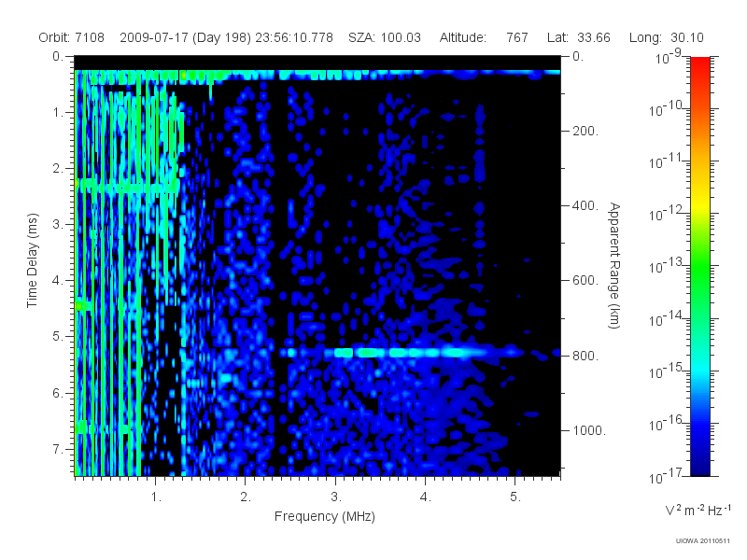Click the frequency tick label "3."

[336, 497]
